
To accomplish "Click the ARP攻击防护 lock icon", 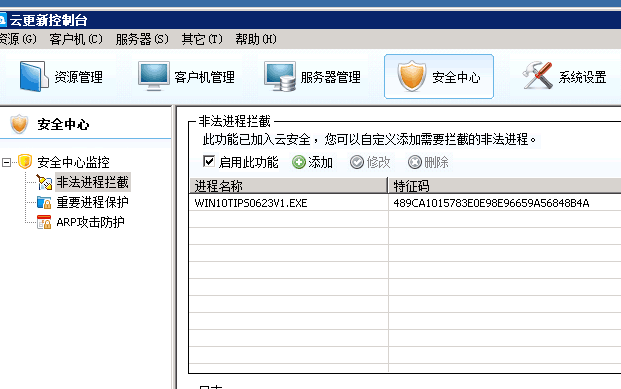I will [44, 222].
